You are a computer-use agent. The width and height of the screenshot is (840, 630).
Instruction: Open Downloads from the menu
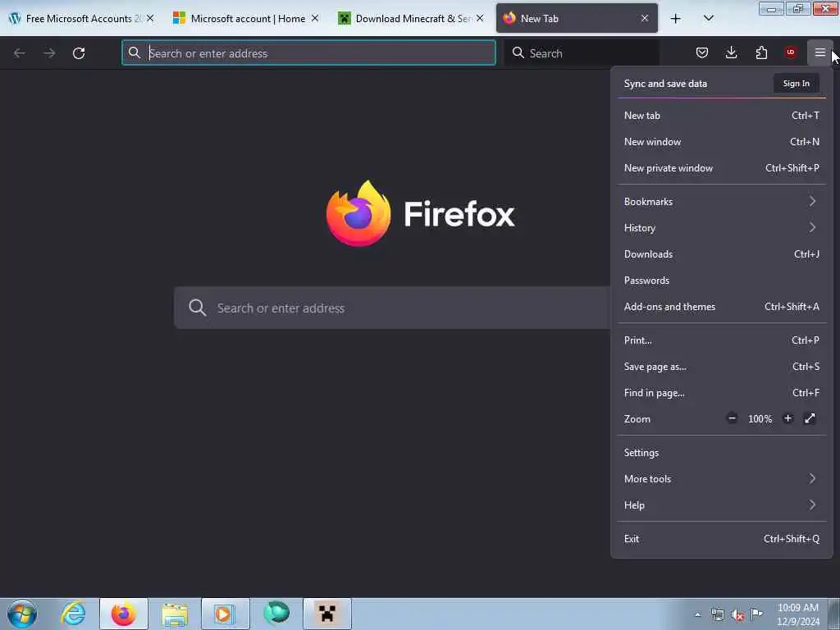(x=722, y=254)
